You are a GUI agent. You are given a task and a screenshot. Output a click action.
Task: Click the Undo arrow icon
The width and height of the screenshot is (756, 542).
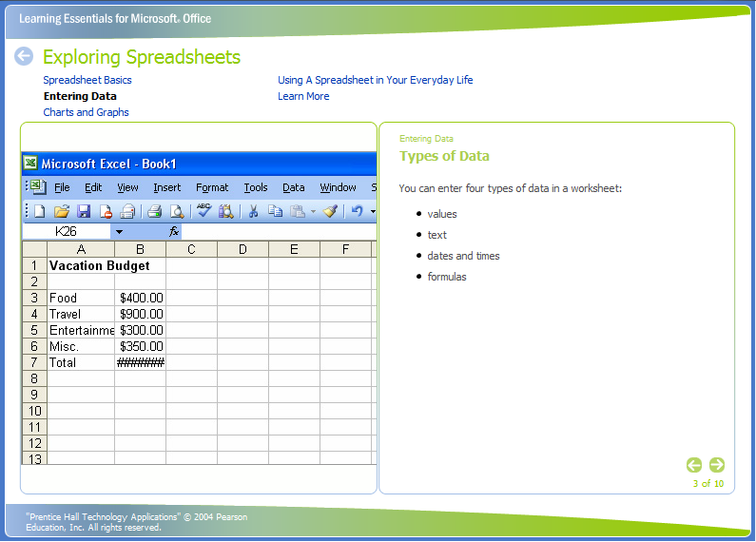click(x=357, y=211)
